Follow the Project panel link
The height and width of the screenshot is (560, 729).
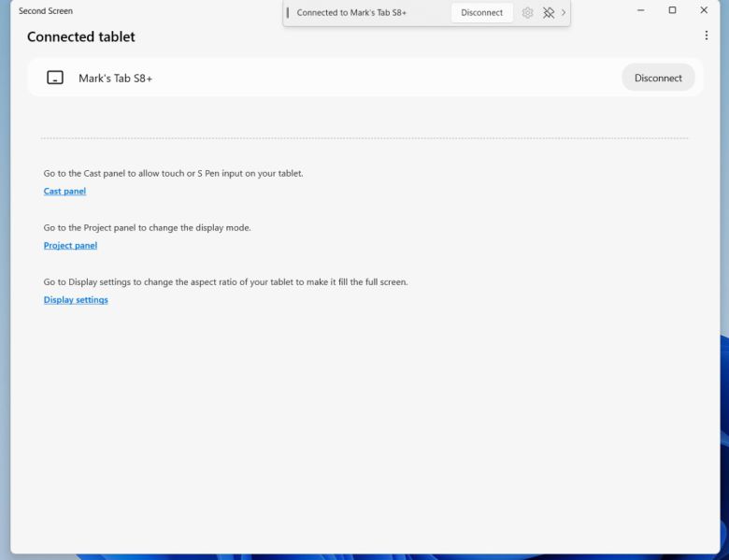[x=70, y=246]
